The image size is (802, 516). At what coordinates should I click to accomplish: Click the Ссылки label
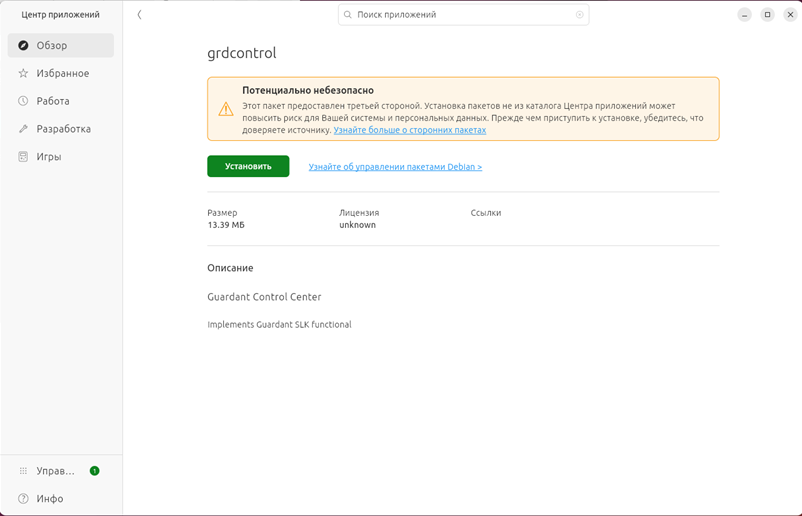(x=486, y=213)
